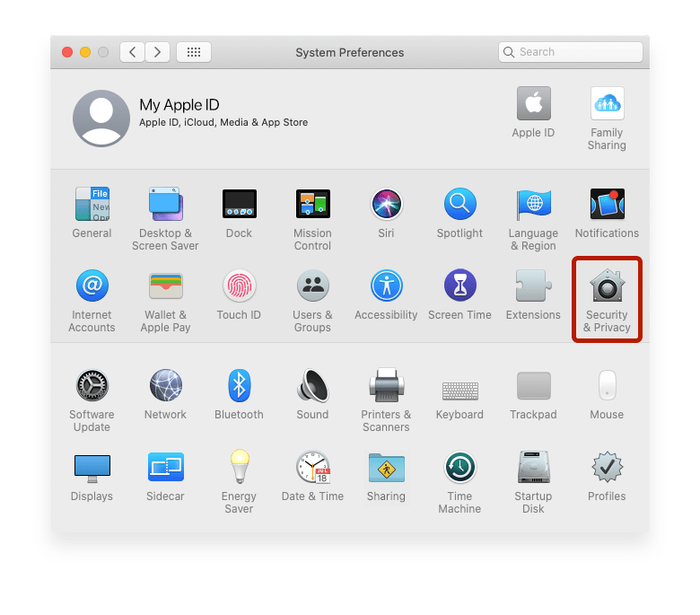Open the Apple ID pane icon
This screenshot has height=615, width=700.
[x=534, y=103]
